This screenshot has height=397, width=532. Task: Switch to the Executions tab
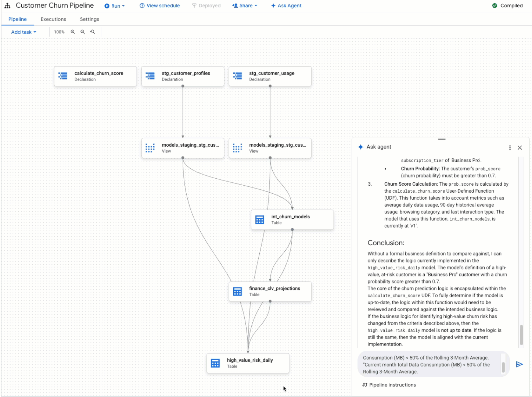[x=53, y=19]
